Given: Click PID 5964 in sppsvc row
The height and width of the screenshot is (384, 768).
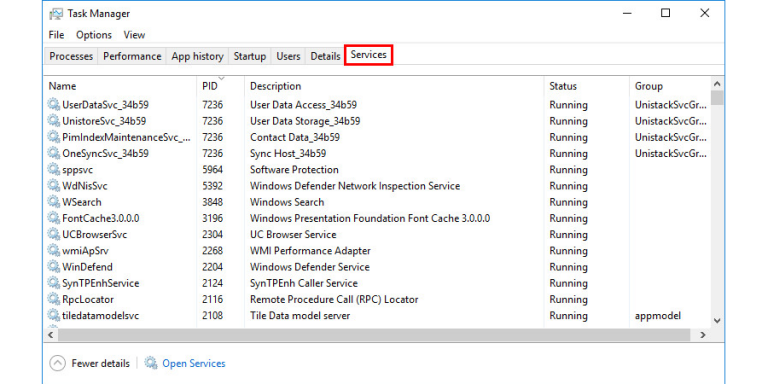Looking at the screenshot, I should click(x=212, y=169).
